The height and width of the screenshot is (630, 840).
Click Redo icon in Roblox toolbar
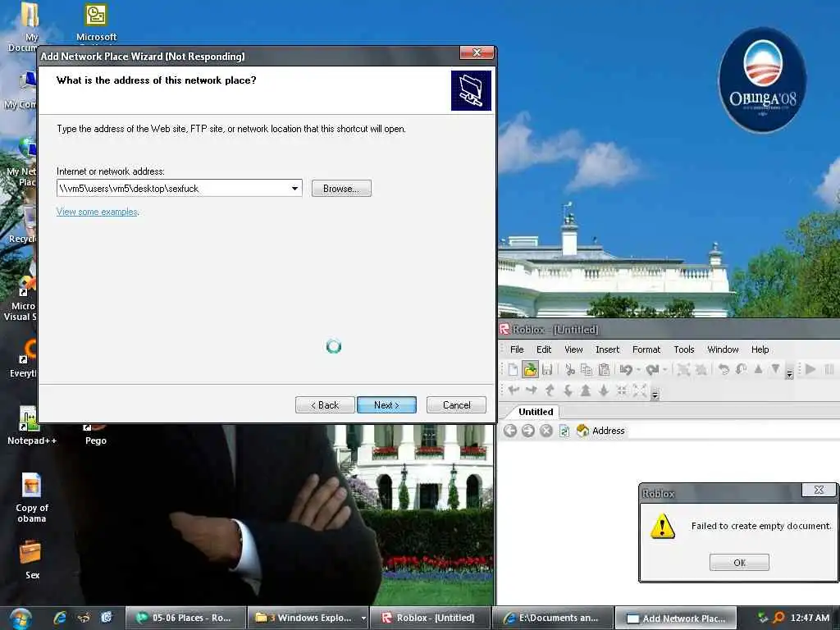click(652, 369)
